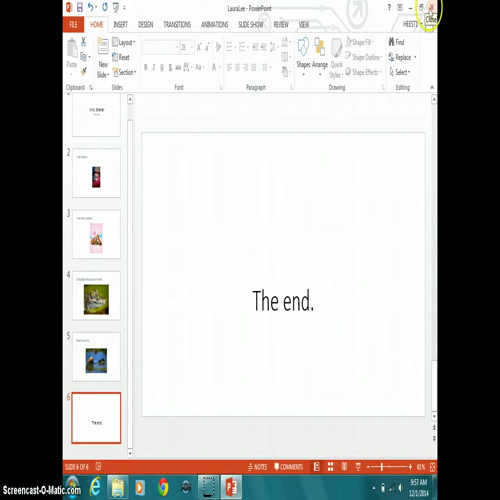Click the Paste button

pyautogui.click(x=72, y=53)
